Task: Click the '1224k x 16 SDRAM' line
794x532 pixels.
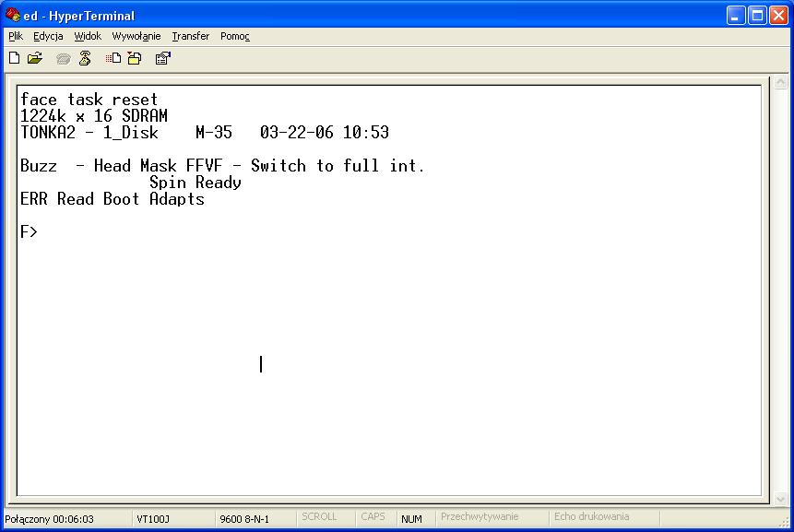Action: coord(94,116)
